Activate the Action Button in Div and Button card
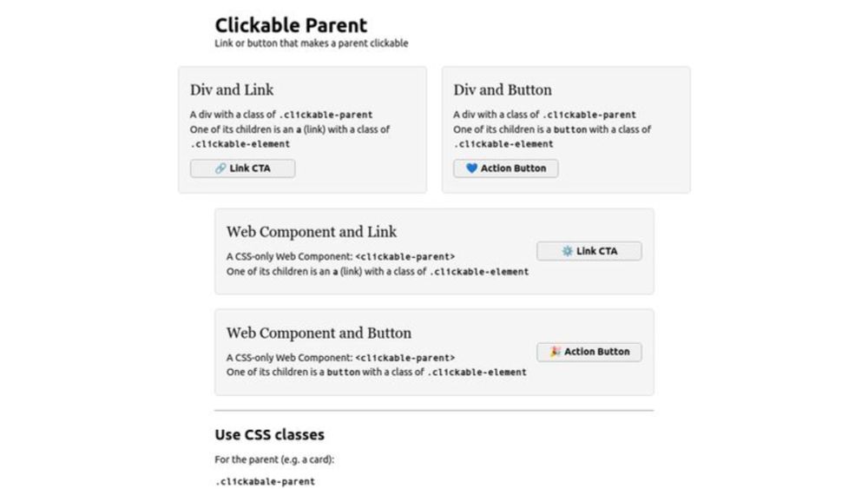 point(506,169)
